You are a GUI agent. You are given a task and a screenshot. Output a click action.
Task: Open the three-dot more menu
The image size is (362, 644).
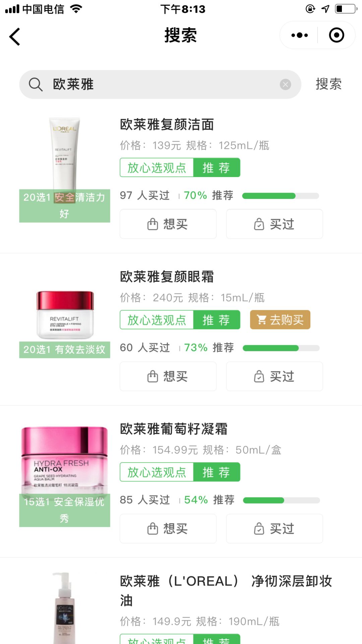coord(299,35)
